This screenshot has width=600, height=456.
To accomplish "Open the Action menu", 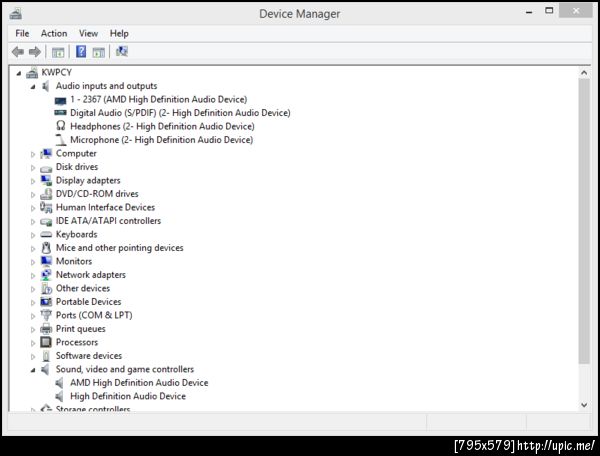I will click(x=54, y=34).
